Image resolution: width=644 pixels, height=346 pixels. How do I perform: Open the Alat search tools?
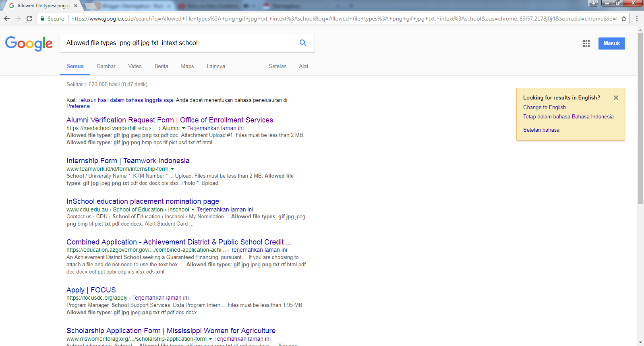pos(304,66)
